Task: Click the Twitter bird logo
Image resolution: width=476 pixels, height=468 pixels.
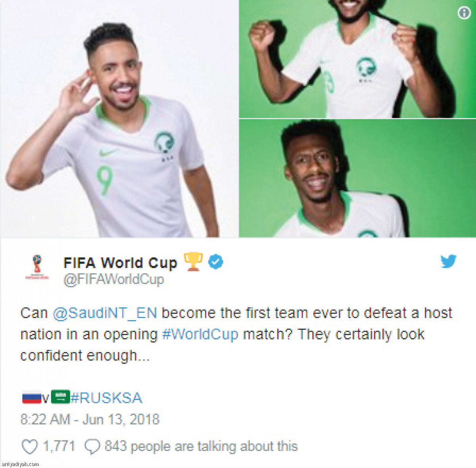Action: (x=449, y=261)
